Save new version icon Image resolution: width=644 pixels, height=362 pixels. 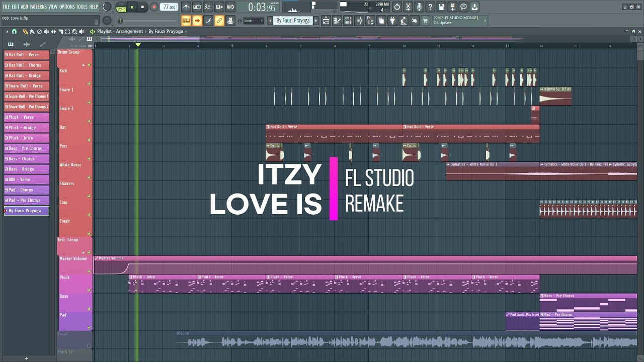tap(452, 7)
